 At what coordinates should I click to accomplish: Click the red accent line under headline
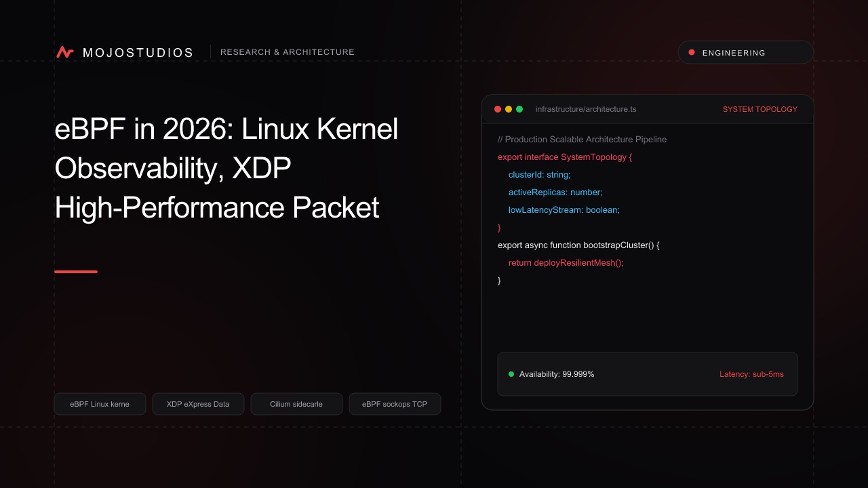point(76,272)
